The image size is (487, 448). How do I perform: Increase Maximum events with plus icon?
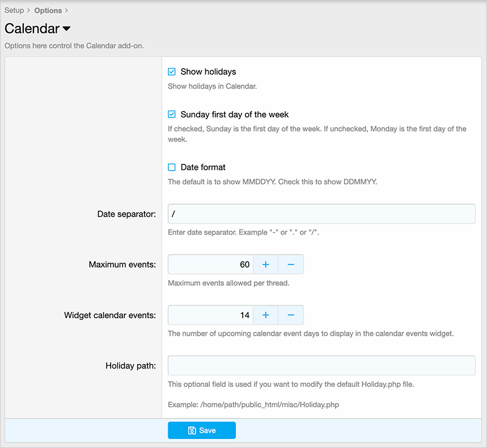[265, 264]
